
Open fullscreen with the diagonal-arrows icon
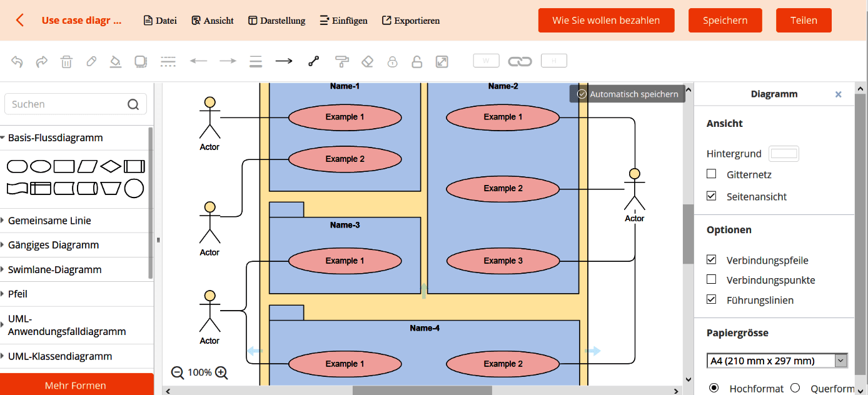[x=442, y=61]
